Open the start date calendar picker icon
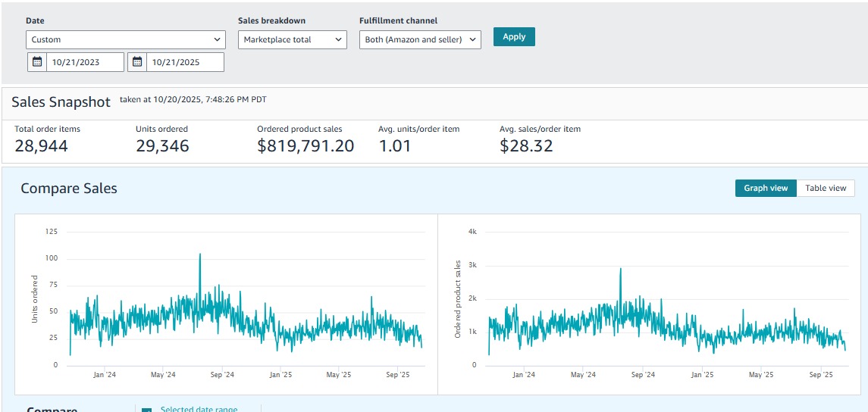 tap(37, 62)
